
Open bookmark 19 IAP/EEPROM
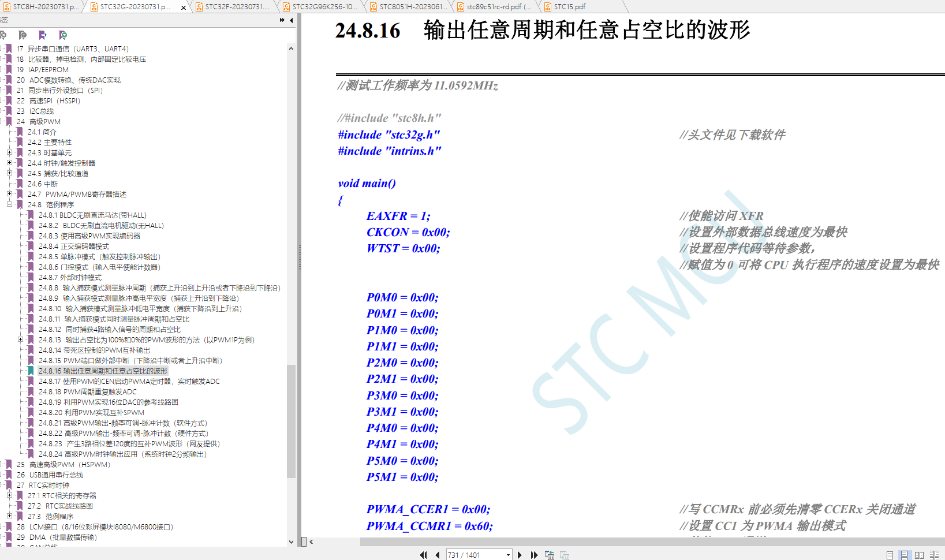(42, 70)
